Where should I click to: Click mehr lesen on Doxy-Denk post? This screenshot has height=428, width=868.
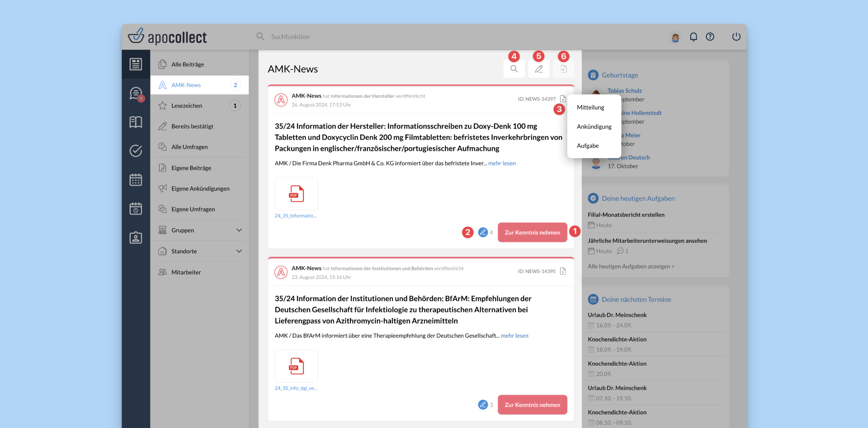[502, 163]
